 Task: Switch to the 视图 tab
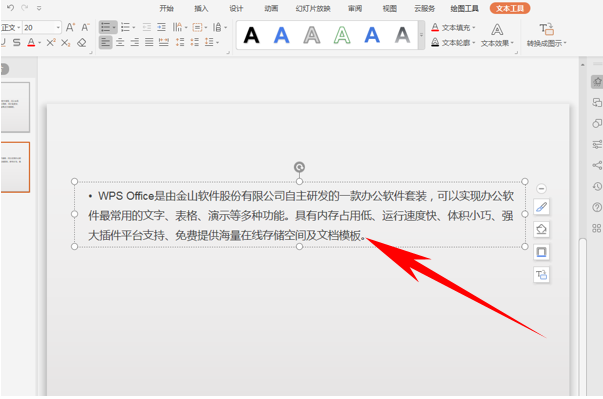coord(390,8)
